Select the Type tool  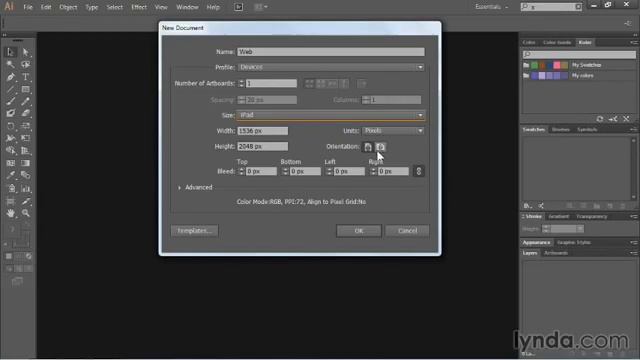25,77
